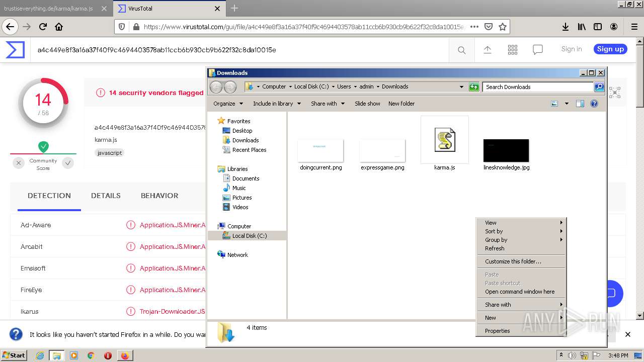
Task: Choose Customize this folder
Action: tap(521, 261)
